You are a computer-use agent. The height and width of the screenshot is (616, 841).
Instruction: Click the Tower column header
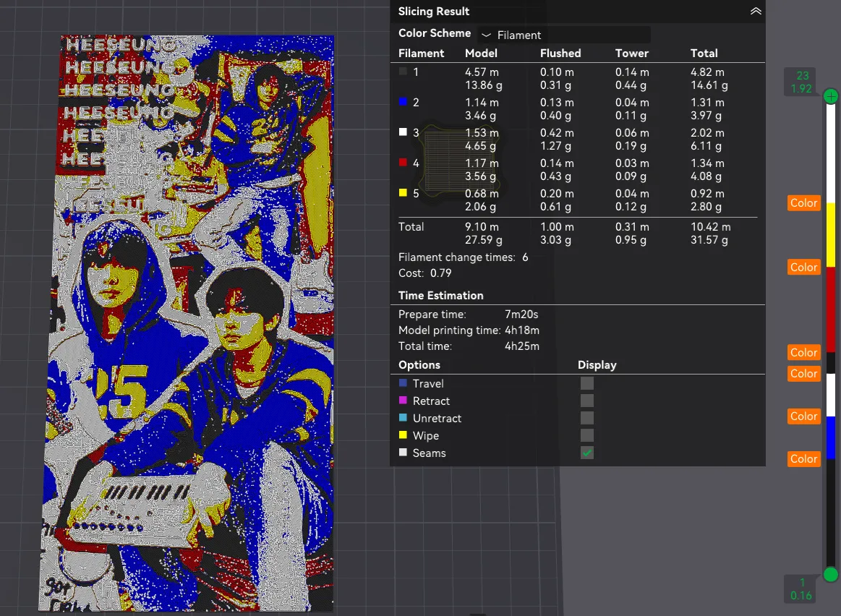[632, 53]
